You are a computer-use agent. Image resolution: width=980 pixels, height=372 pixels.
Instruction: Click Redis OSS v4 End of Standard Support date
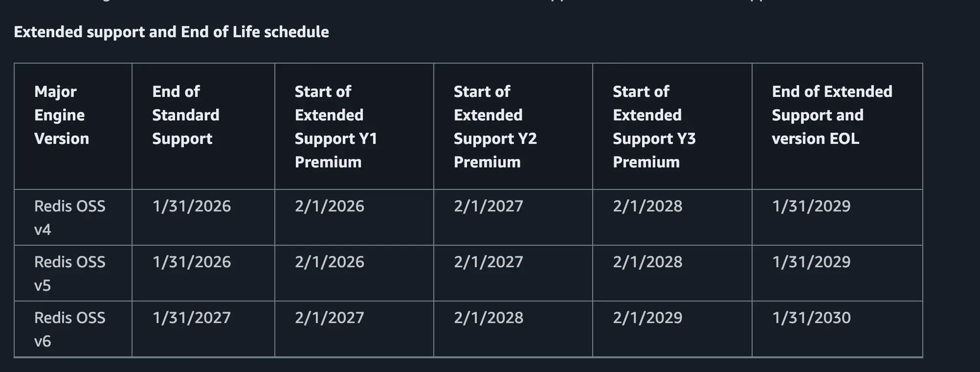[x=192, y=206]
